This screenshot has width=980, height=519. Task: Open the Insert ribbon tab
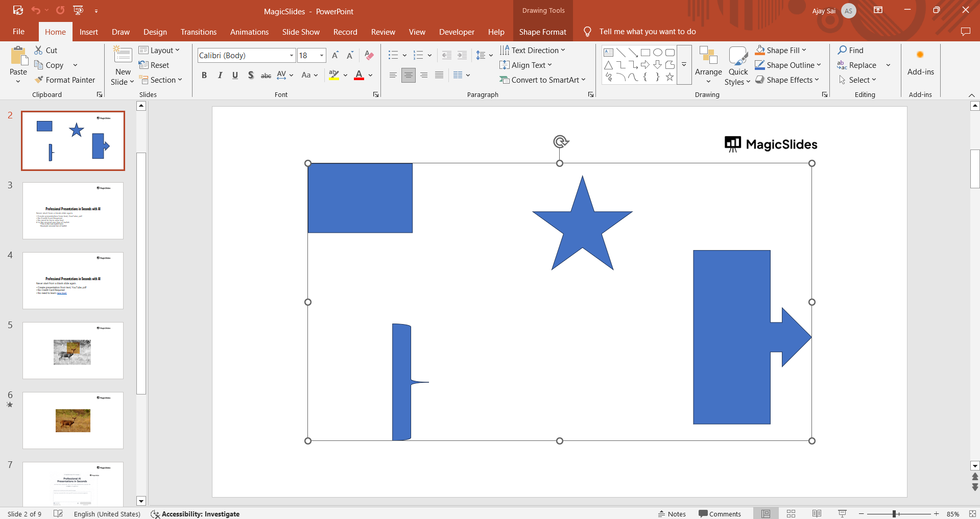coord(88,32)
